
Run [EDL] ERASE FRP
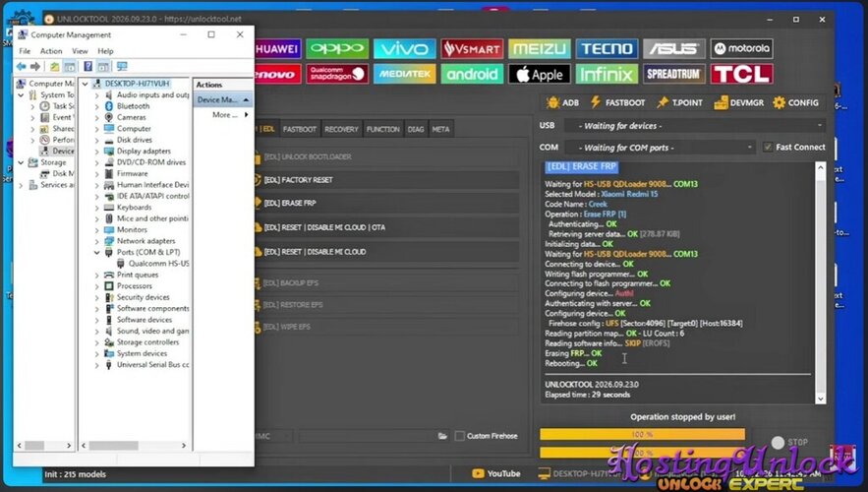[x=387, y=203]
